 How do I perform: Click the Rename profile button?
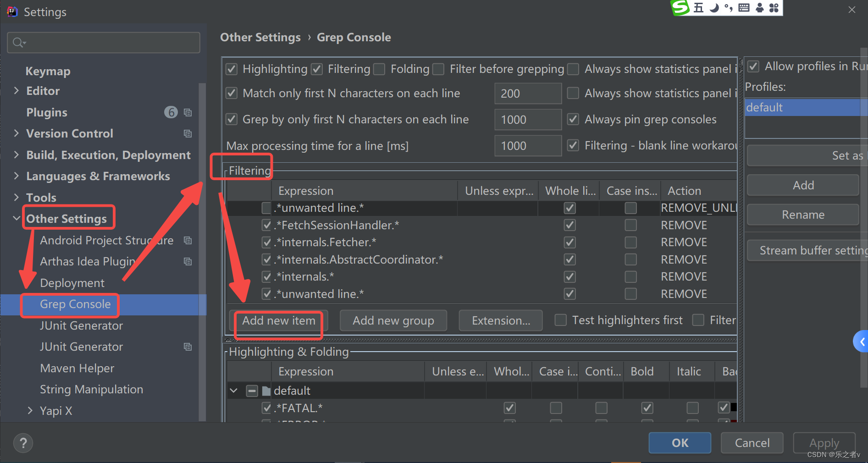pyautogui.click(x=803, y=215)
